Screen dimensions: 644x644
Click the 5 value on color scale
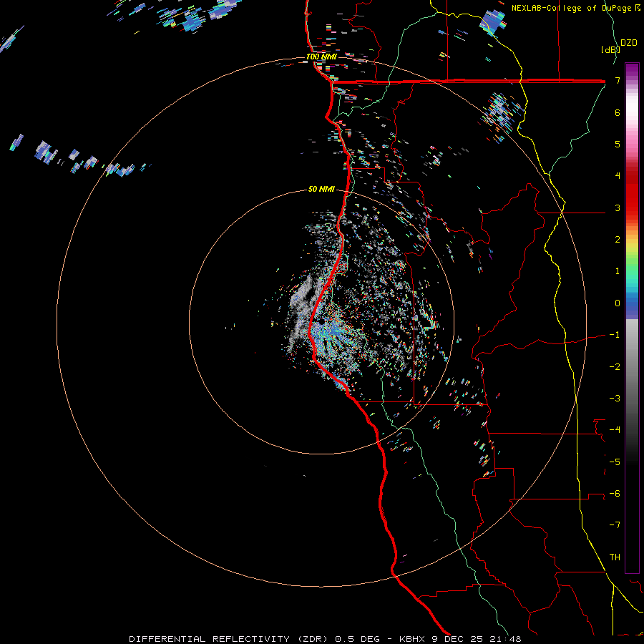tap(618, 144)
